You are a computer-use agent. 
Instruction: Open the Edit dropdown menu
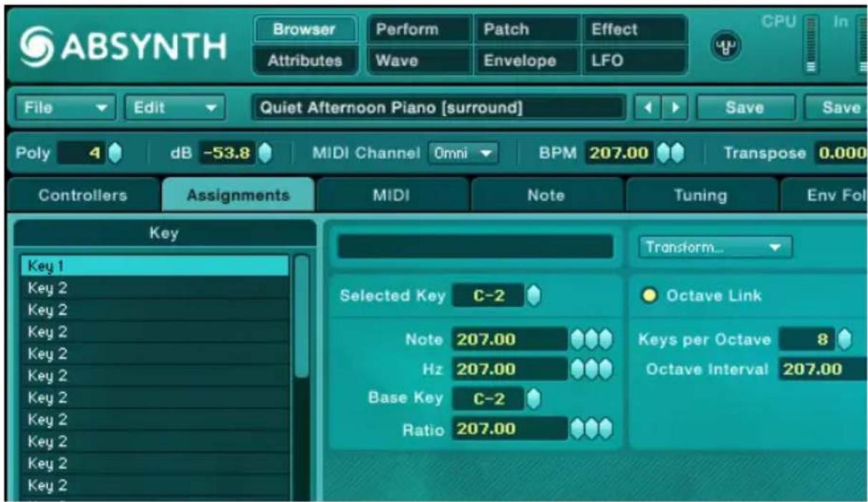pyautogui.click(x=175, y=107)
